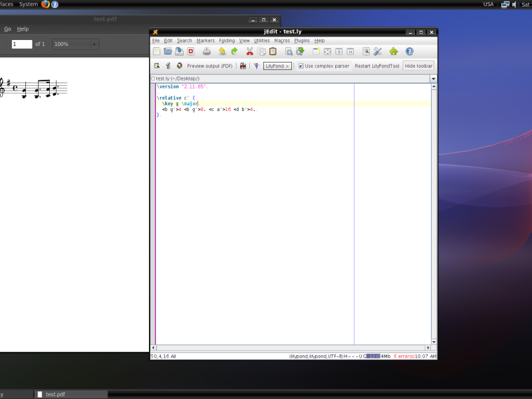Open a file with the folder icon
This screenshot has height=399, width=532.
[168, 51]
